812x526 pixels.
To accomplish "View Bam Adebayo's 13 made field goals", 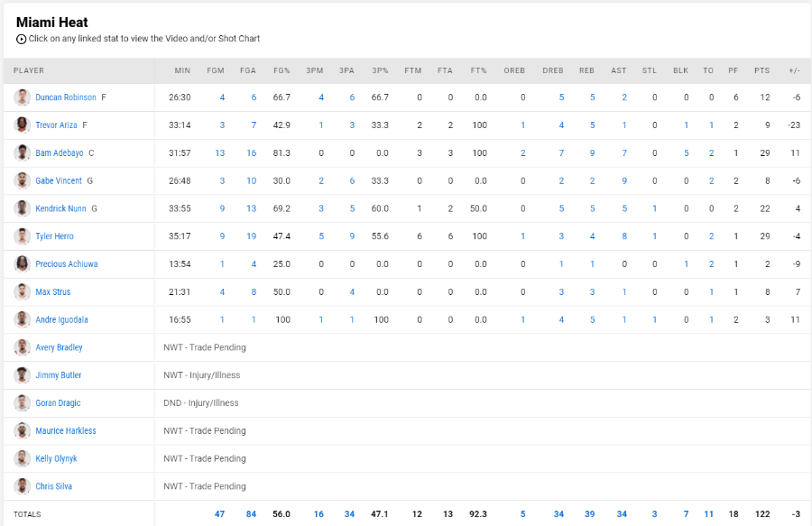I will click(x=220, y=153).
